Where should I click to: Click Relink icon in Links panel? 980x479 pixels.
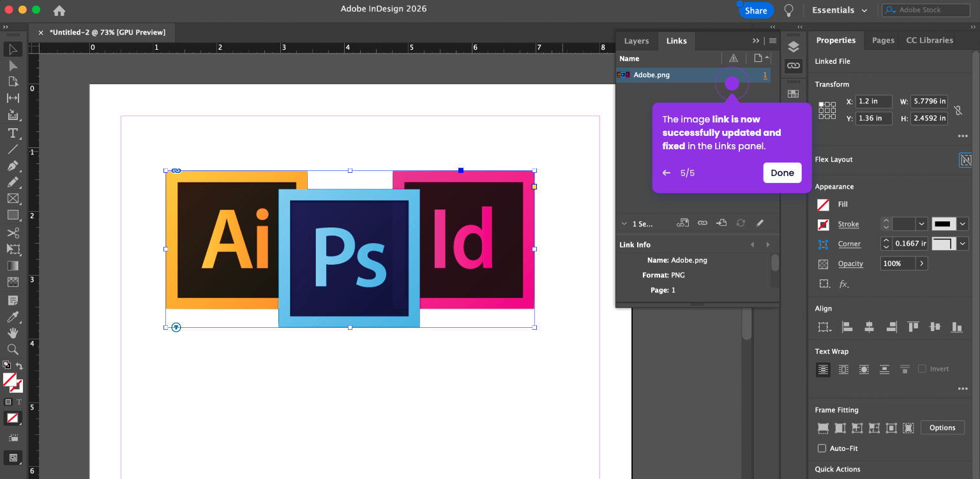click(x=702, y=223)
